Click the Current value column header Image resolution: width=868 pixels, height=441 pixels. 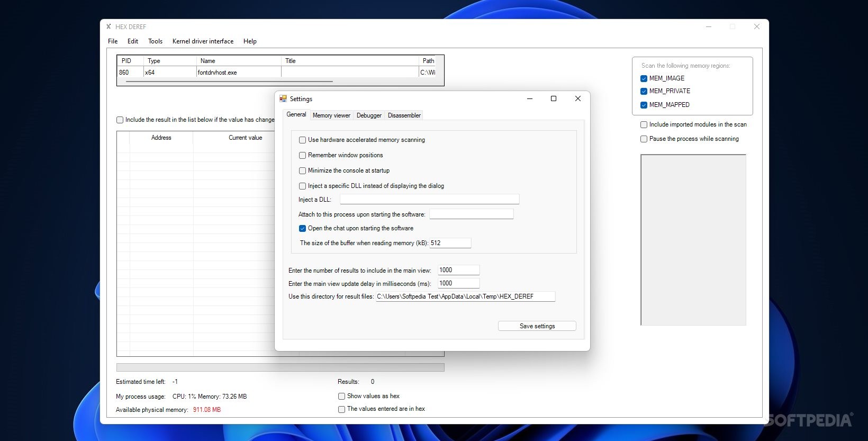[x=245, y=138]
